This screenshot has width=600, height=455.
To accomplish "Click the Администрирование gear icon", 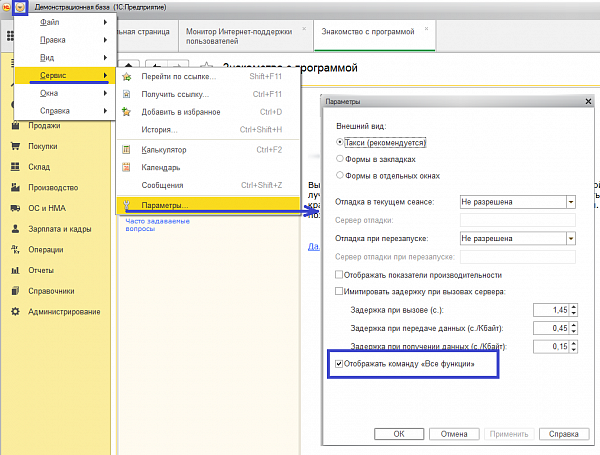I will (x=15, y=311).
